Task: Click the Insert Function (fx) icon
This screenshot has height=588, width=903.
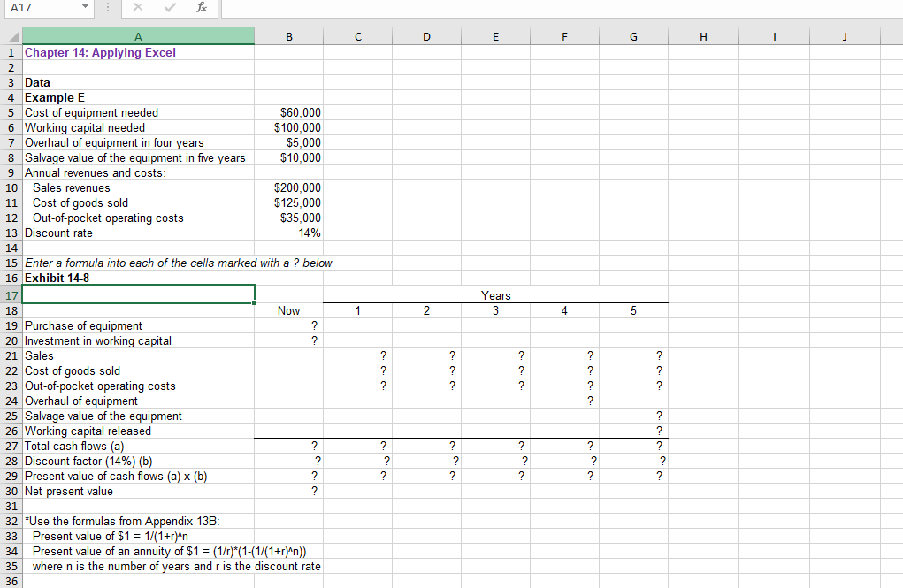Action: [201, 8]
